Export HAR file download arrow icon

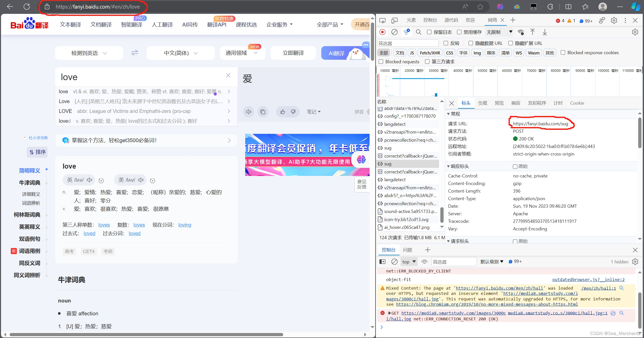[x=545, y=32]
